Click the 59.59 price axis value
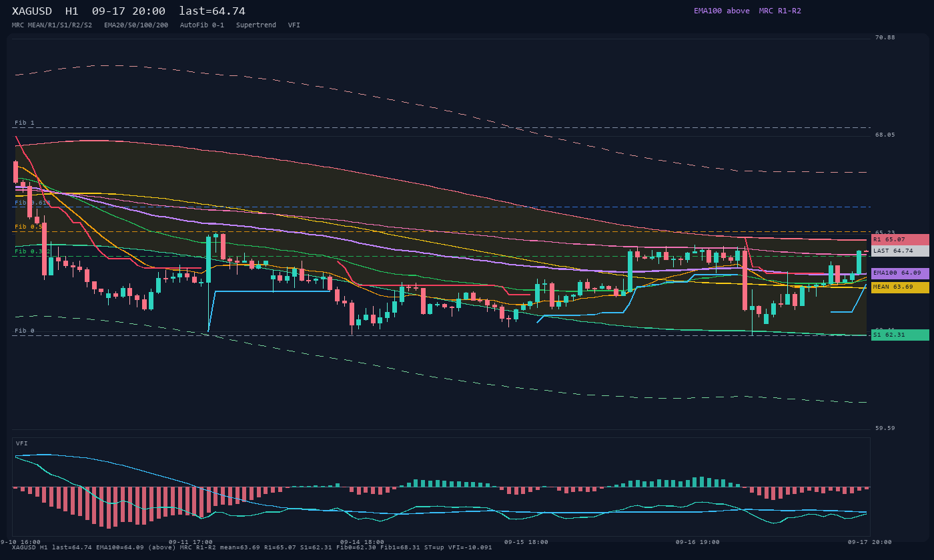 (x=885, y=428)
